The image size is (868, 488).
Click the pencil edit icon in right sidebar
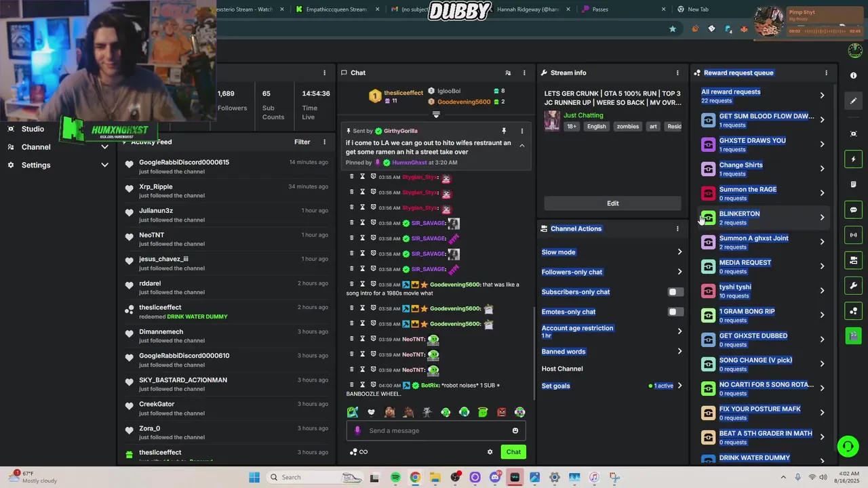point(854,101)
